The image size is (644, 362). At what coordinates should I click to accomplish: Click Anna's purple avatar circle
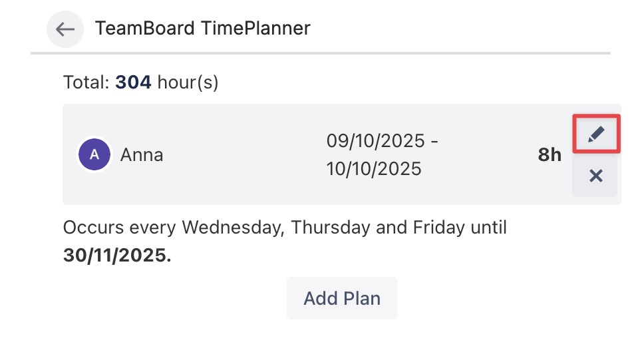[x=94, y=155]
